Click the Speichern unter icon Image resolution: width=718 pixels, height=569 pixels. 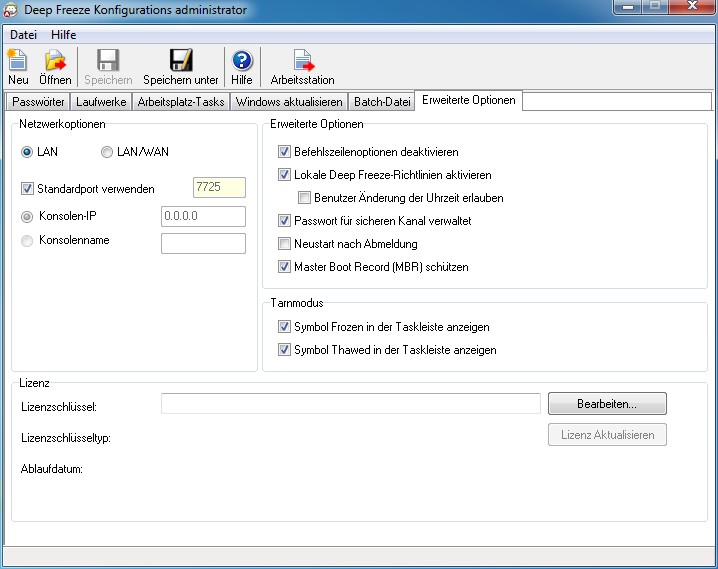[181, 60]
